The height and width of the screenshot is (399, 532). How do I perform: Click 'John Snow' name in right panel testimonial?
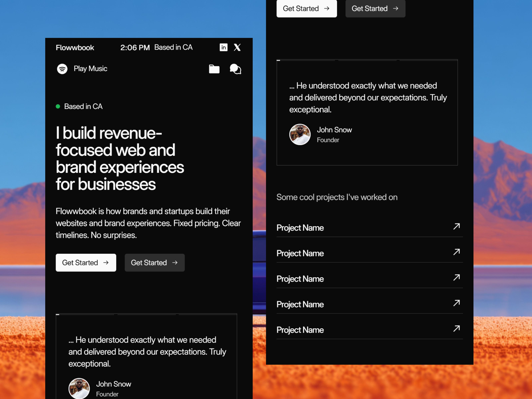coord(334,130)
